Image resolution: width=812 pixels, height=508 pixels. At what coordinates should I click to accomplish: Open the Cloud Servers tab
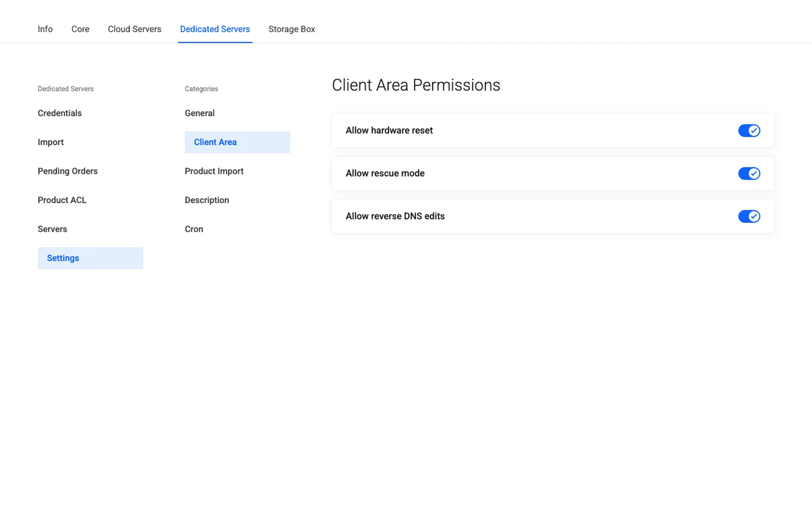point(134,29)
